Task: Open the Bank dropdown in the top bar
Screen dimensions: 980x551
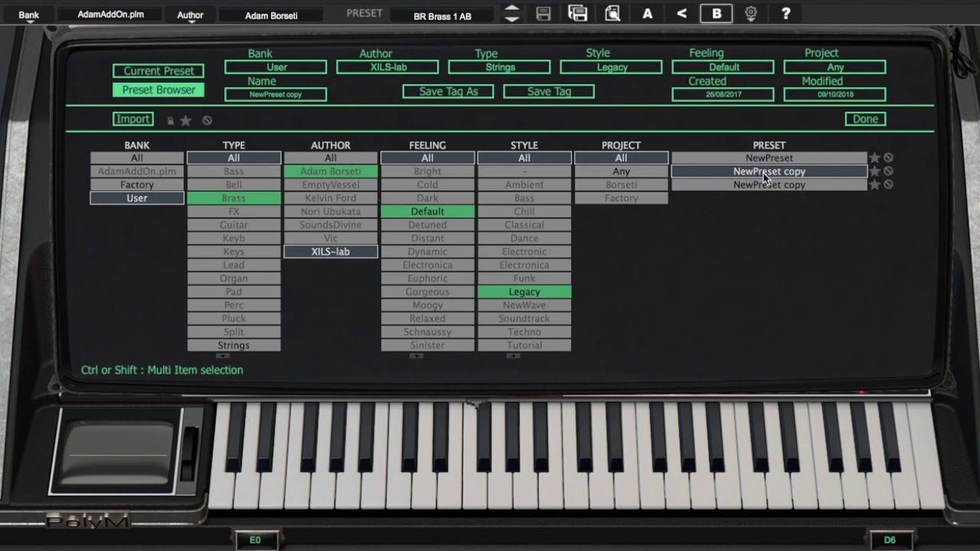Action: pos(29,15)
